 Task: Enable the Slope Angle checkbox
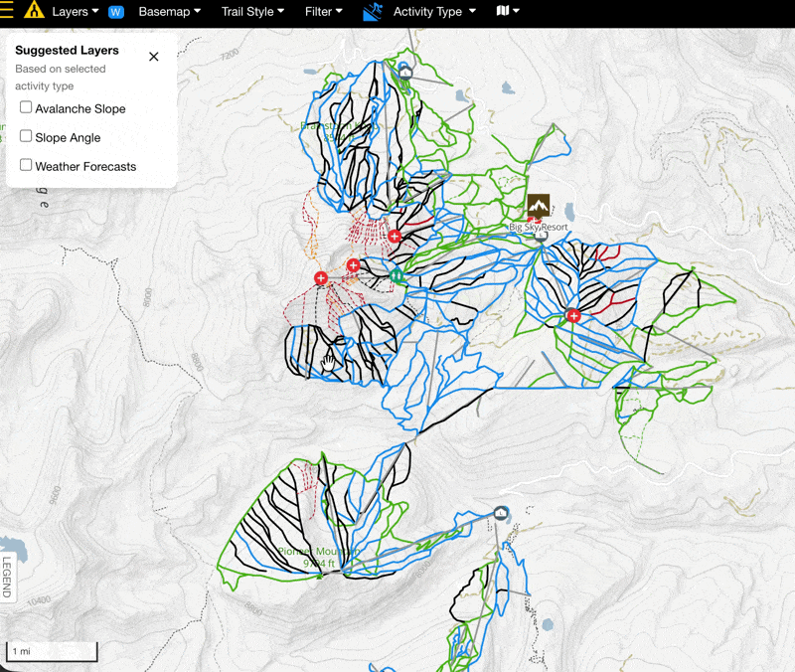click(26, 136)
